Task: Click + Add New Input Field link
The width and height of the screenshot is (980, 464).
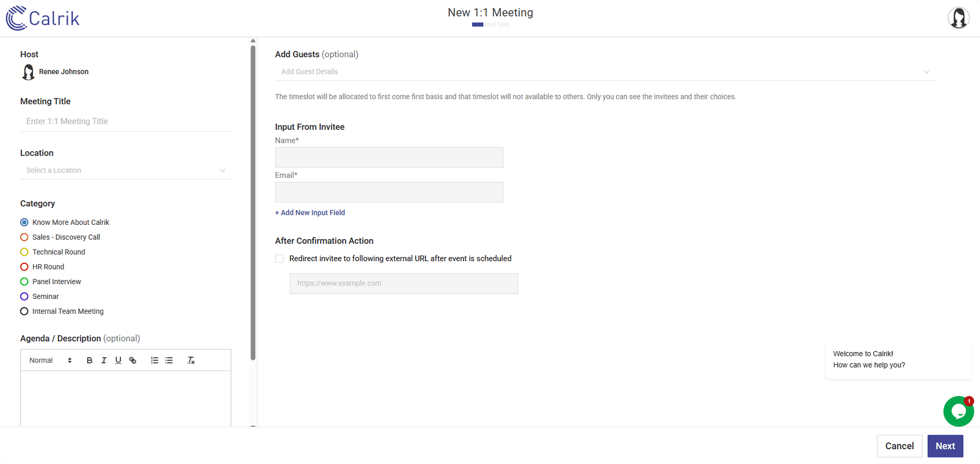Action: 310,213
